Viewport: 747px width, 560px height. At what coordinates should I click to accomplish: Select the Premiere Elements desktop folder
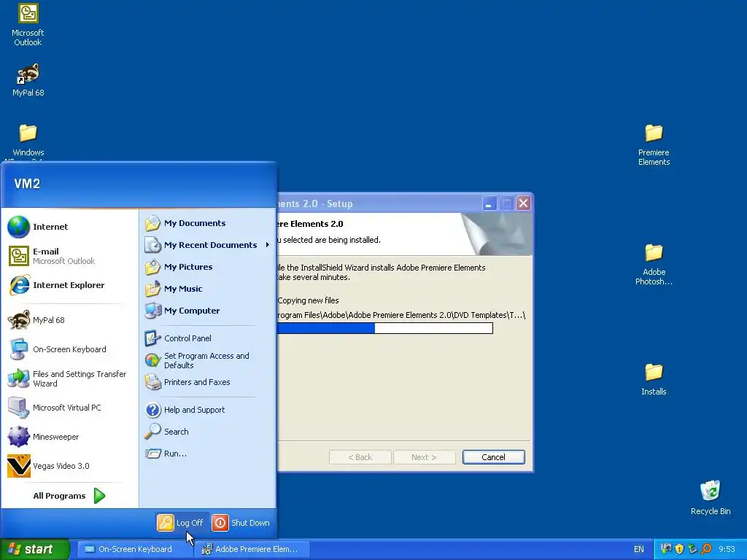(x=654, y=145)
